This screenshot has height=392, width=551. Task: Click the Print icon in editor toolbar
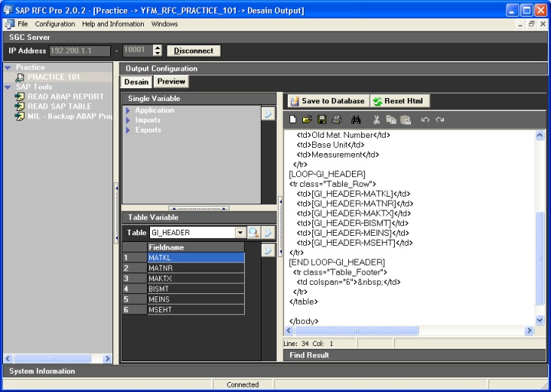(336, 120)
